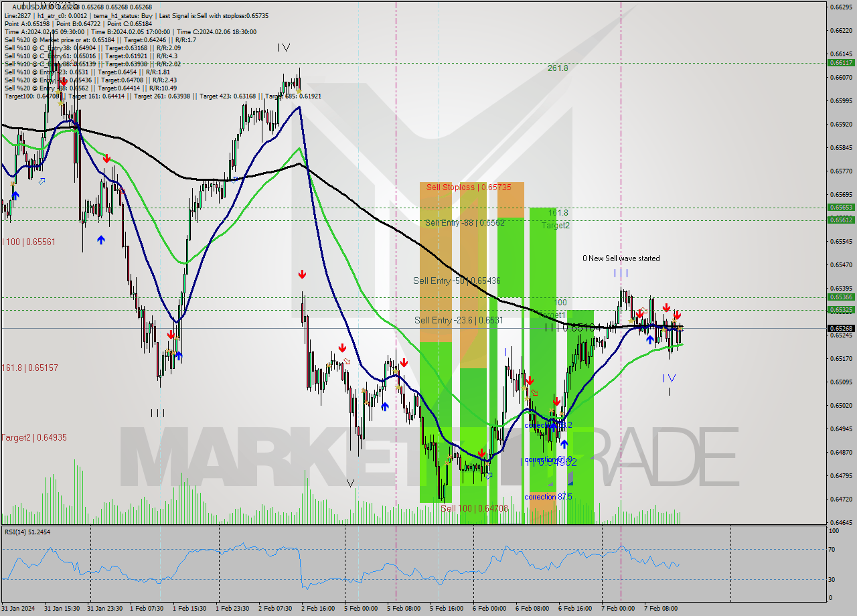
Task: Click the 'Sell %10 @ C_Entry38' info line
Action: [x=92, y=48]
